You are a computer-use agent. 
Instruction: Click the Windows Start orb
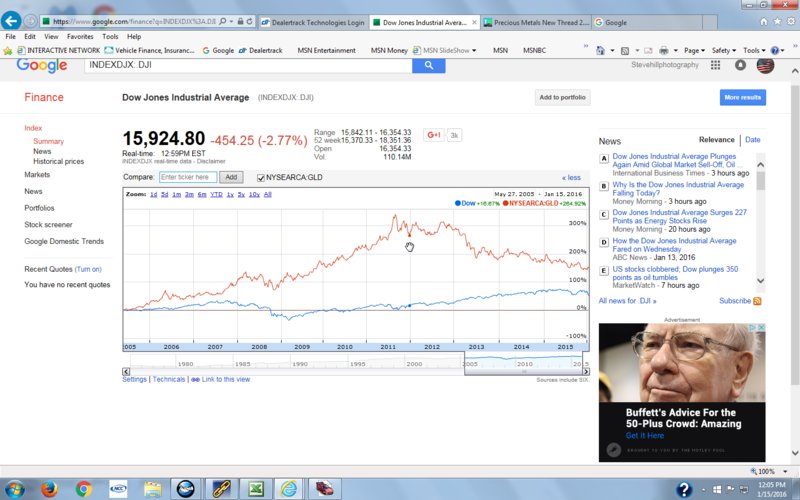[14, 489]
